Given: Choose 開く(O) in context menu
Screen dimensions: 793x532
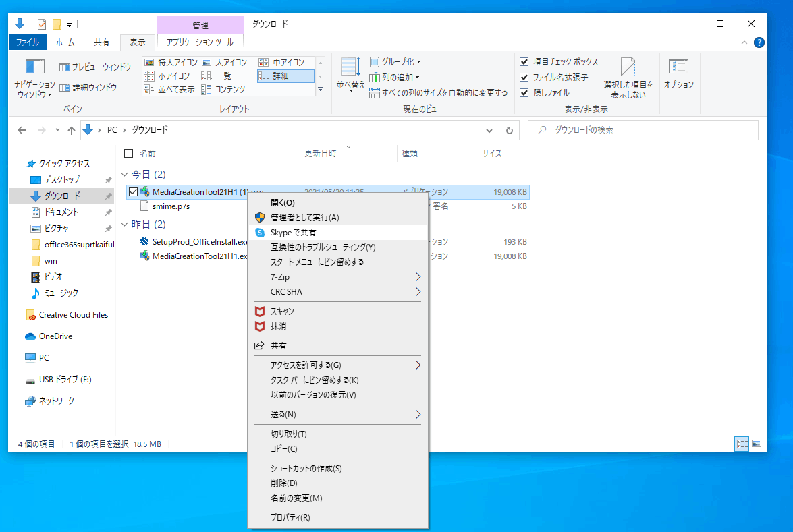Looking at the screenshot, I should (x=337, y=202).
